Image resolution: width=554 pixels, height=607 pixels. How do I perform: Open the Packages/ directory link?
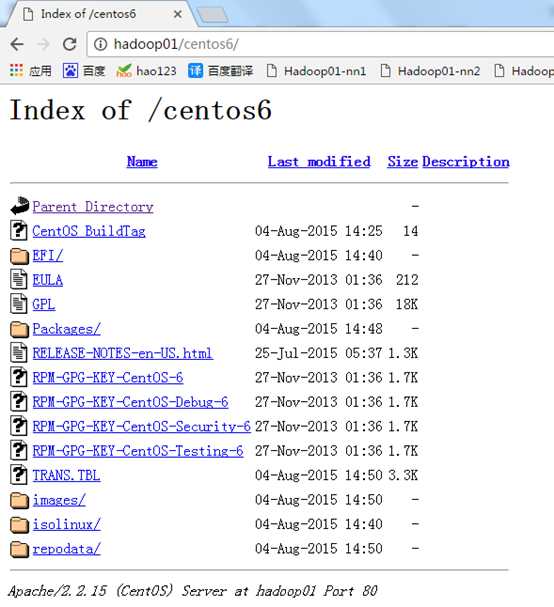coord(67,329)
